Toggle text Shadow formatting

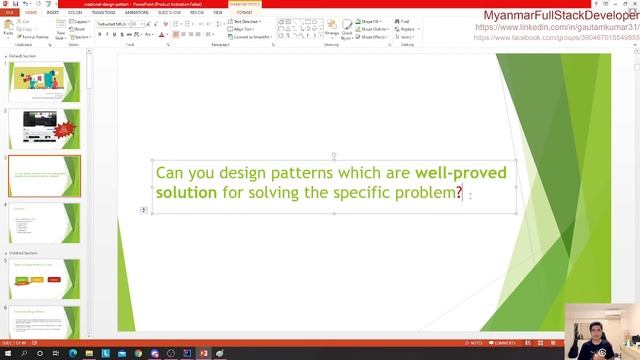122,35
